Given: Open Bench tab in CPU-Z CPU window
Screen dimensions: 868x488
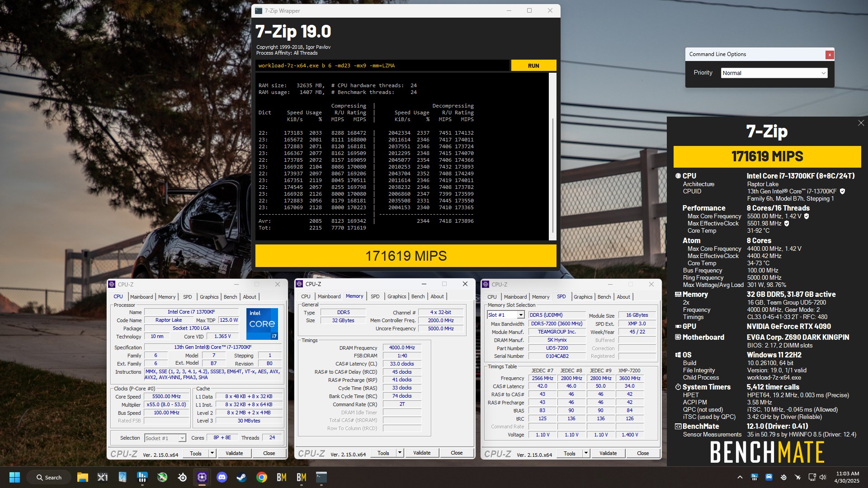Looking at the screenshot, I should pos(230,297).
